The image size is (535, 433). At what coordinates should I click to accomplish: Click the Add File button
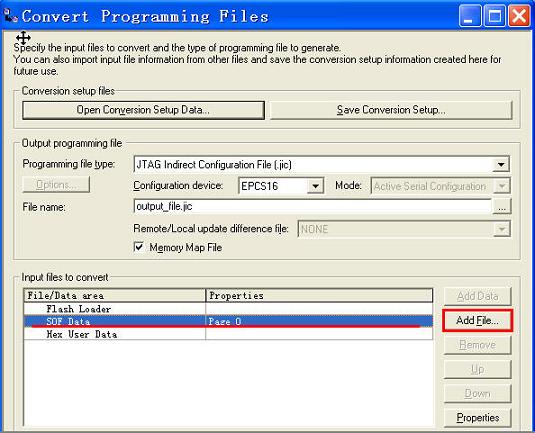point(477,320)
